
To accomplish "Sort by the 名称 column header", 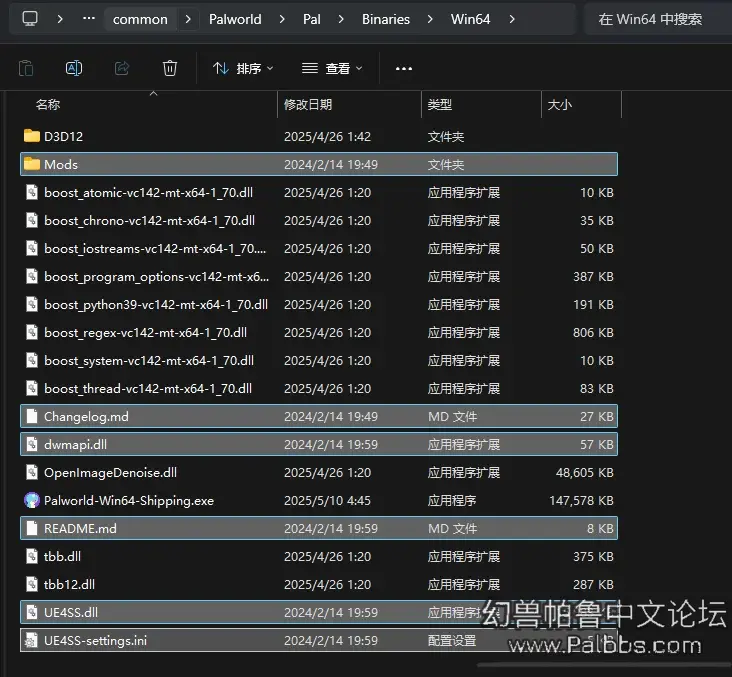I will coord(48,105).
